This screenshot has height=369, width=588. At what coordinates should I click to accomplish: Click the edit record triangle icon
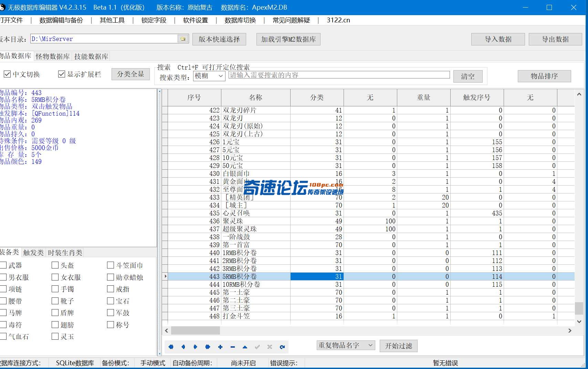tap(245, 347)
